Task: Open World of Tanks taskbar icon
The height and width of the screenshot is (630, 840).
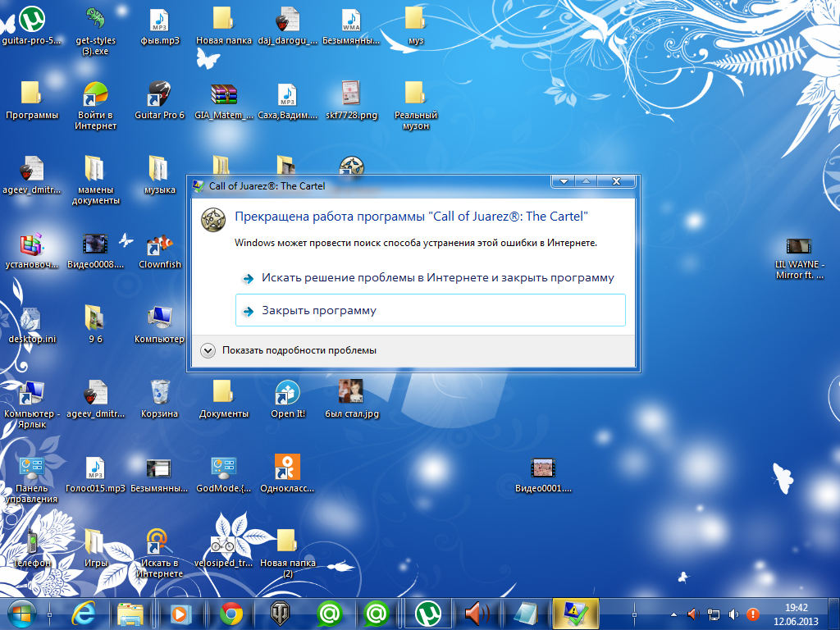Action: [x=280, y=614]
